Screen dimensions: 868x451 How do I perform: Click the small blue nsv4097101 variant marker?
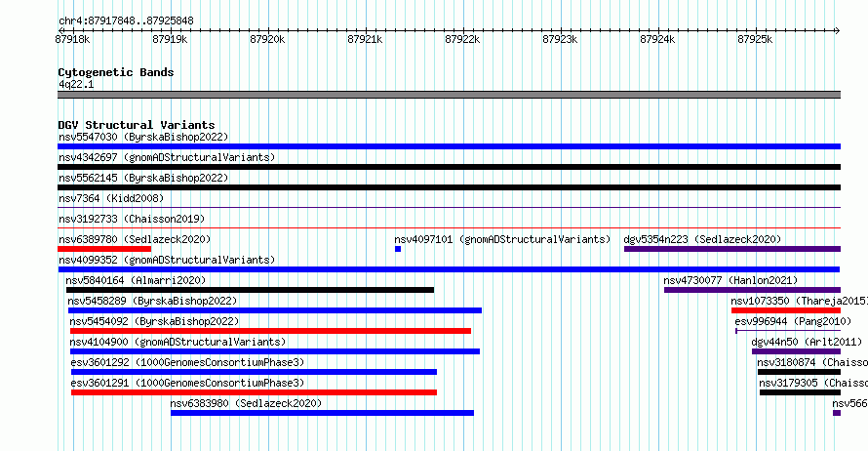point(398,249)
